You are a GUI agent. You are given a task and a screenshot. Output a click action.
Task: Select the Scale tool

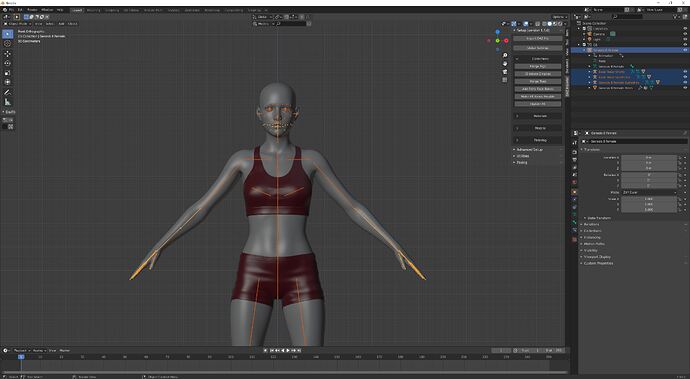[x=7, y=73]
